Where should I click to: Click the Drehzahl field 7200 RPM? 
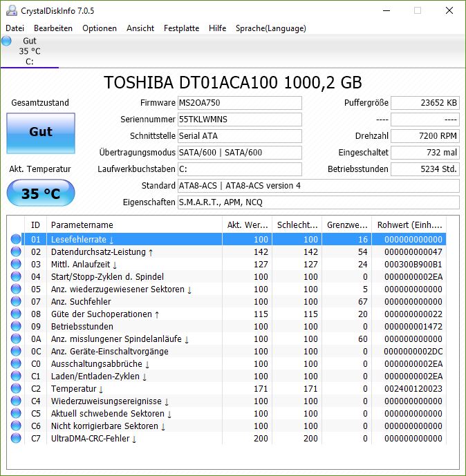(425, 136)
